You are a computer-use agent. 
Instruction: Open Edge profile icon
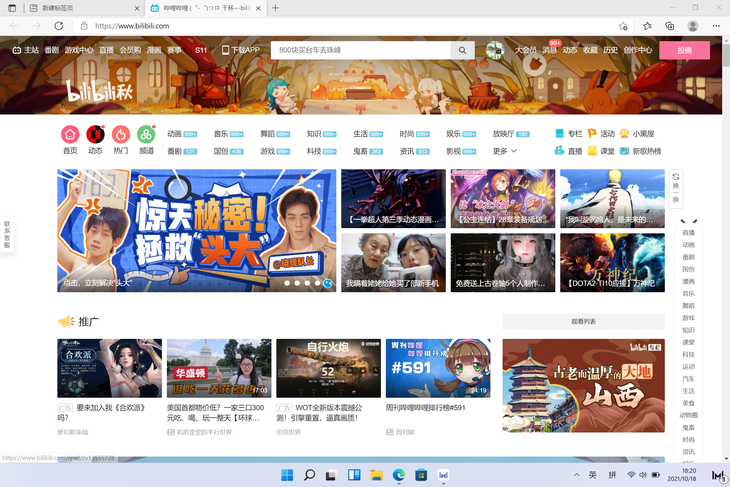tap(693, 26)
